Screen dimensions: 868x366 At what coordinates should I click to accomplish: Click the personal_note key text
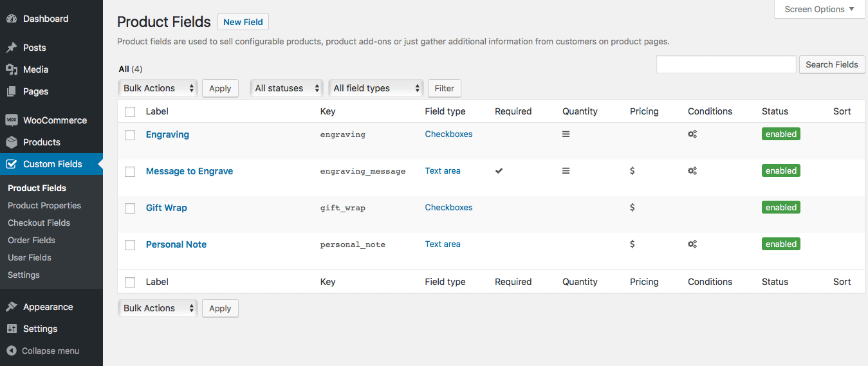click(x=353, y=245)
